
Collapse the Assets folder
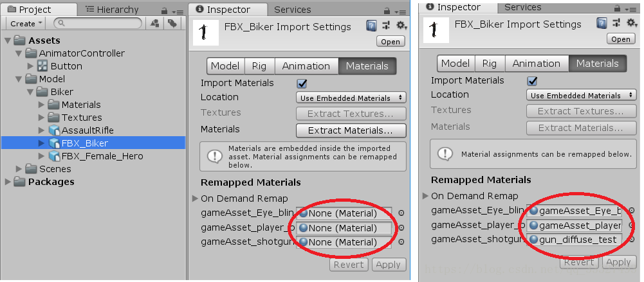pyautogui.click(x=8, y=40)
